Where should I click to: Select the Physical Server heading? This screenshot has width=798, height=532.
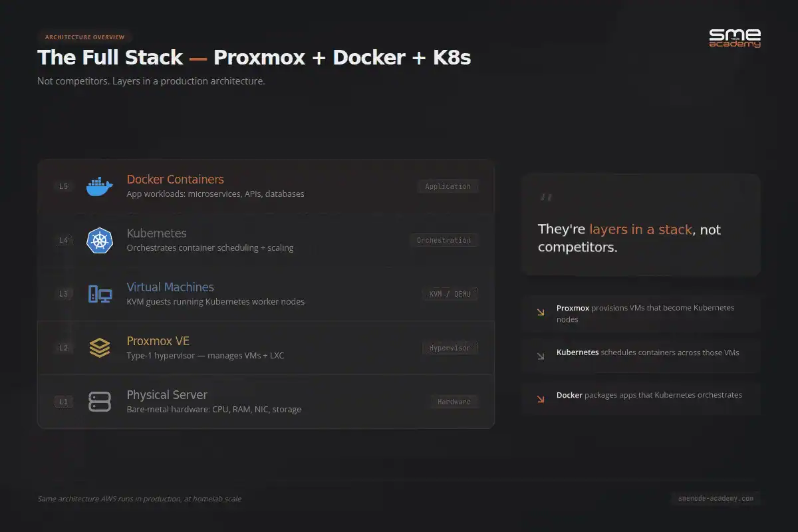click(x=167, y=395)
